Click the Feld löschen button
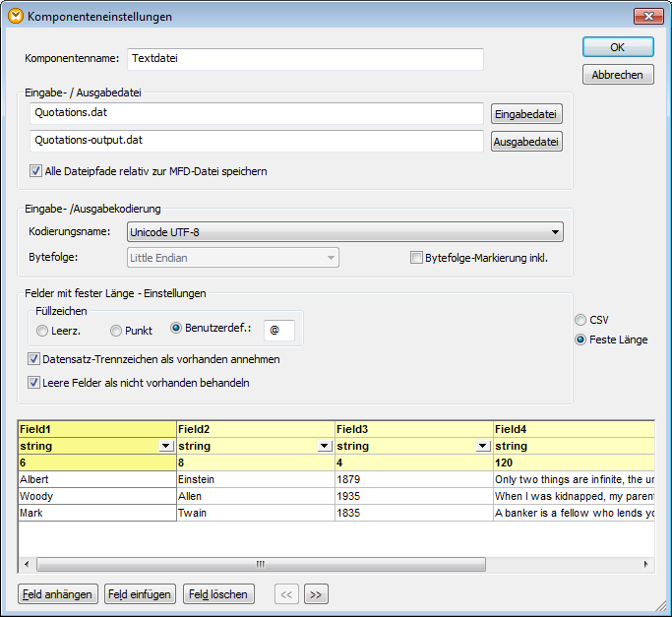The height and width of the screenshot is (617, 672). point(219,593)
